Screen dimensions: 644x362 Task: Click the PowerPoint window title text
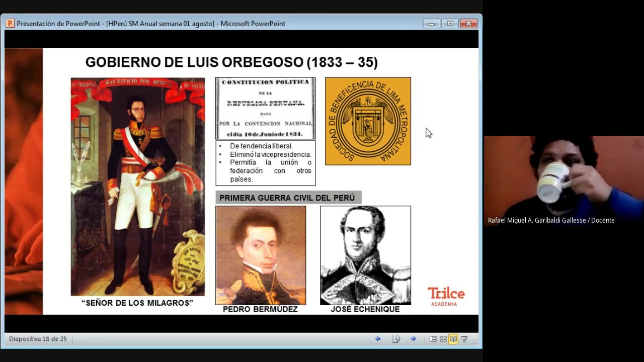tap(151, 24)
